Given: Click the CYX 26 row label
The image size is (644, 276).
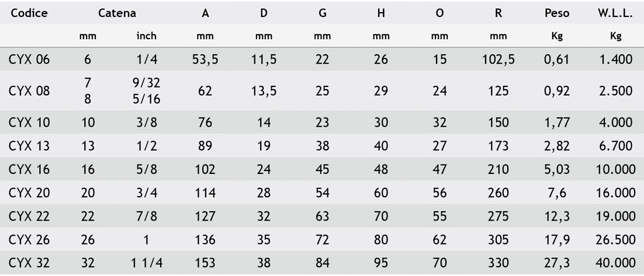Looking at the screenshot, I should pyautogui.click(x=29, y=240).
